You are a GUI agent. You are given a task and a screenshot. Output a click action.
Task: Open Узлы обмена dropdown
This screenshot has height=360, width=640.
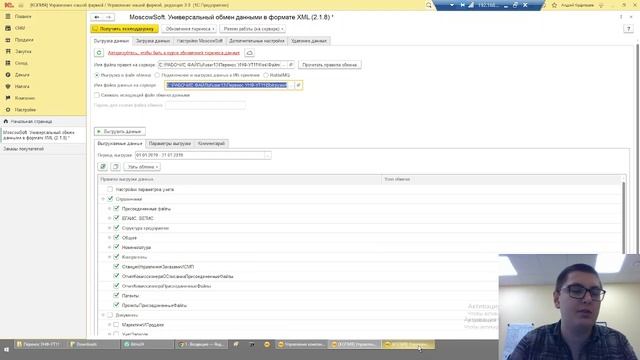142,167
